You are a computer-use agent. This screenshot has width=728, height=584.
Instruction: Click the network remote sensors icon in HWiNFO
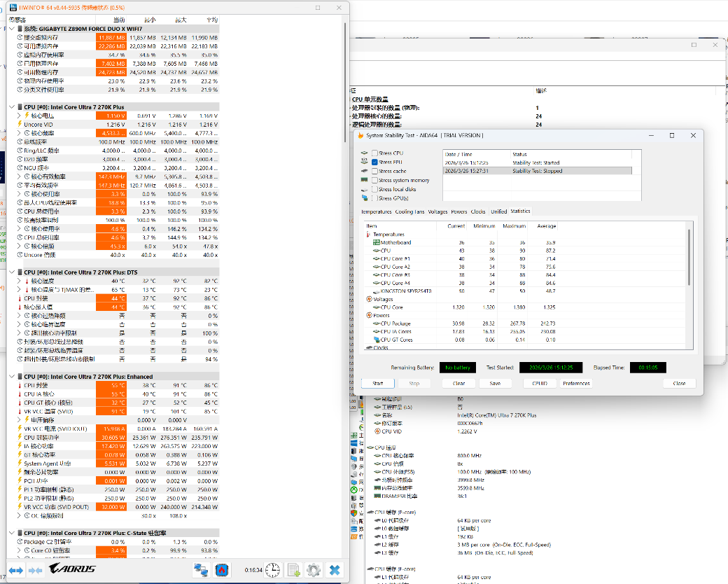click(x=202, y=570)
